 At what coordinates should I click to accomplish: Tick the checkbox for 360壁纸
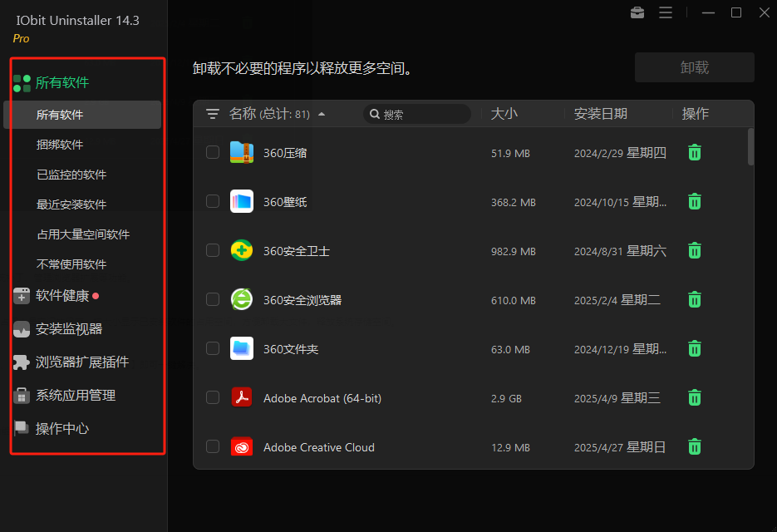(x=213, y=202)
